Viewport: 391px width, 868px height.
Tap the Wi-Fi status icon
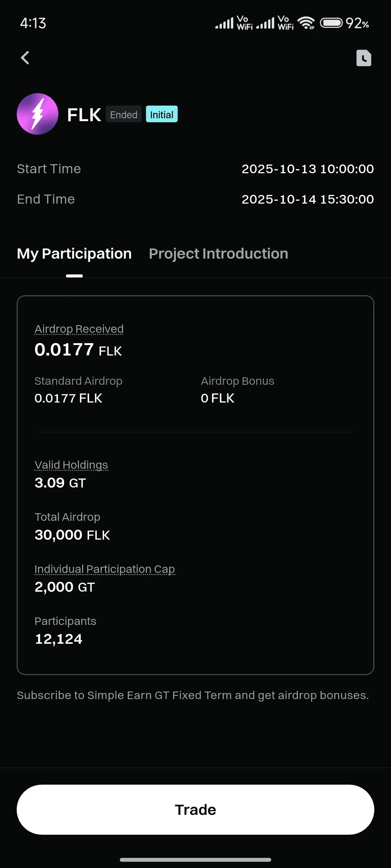click(x=306, y=23)
